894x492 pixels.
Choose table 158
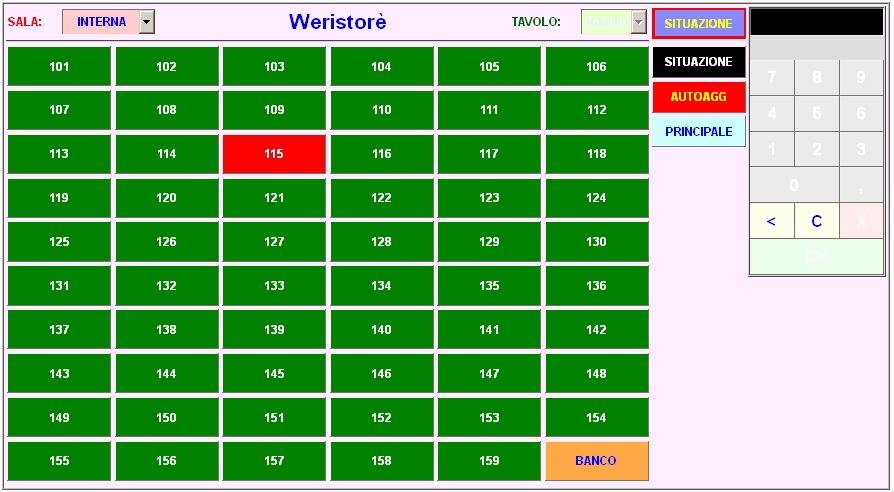pyautogui.click(x=381, y=461)
